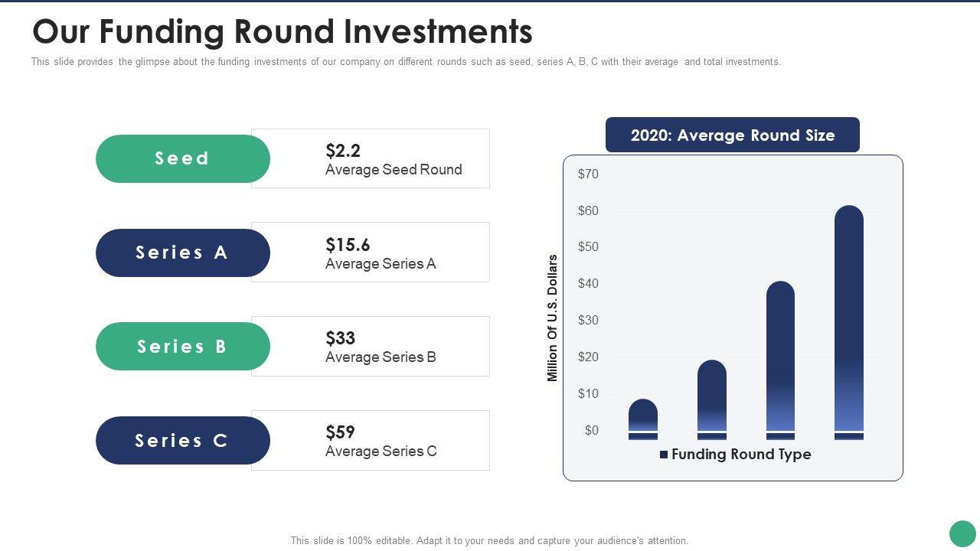Click the slide description subtitle text
Image resolution: width=980 pixels, height=551 pixels.
(x=406, y=62)
